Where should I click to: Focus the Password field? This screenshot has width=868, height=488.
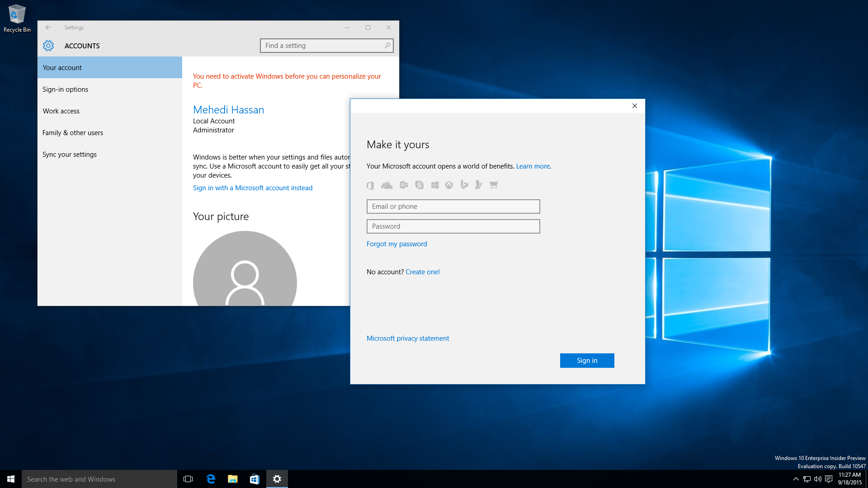tap(453, 226)
